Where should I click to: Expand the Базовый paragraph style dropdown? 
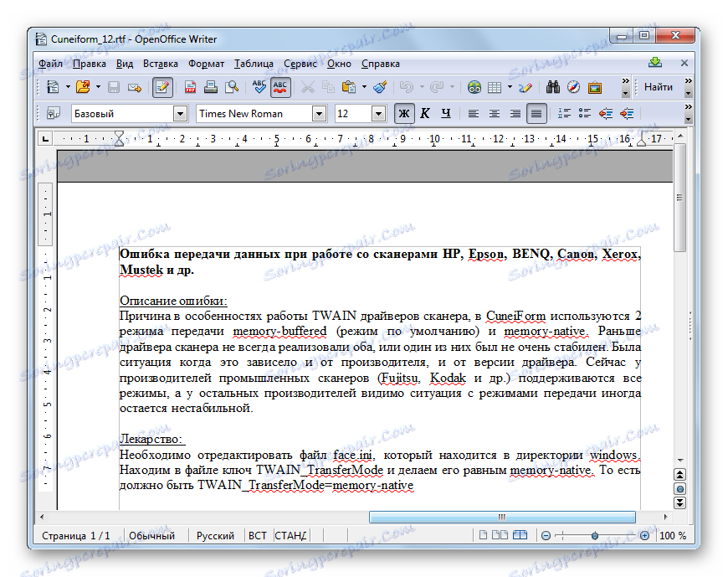coord(180,113)
